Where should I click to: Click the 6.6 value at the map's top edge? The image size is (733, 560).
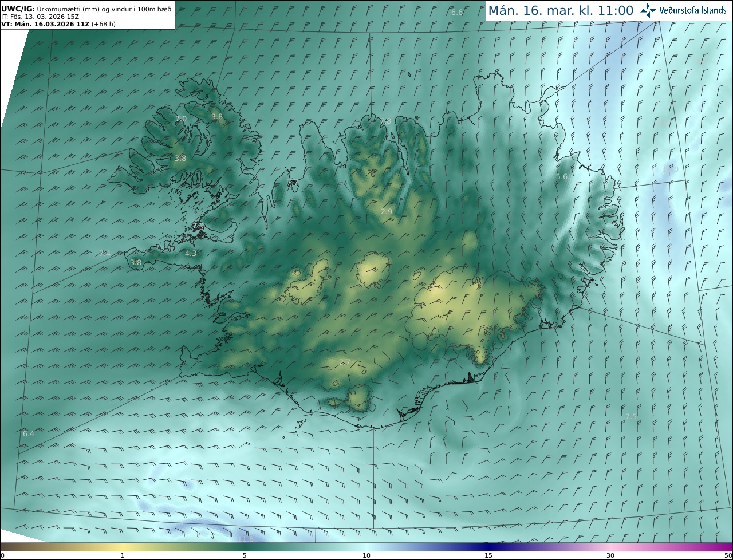pos(457,13)
